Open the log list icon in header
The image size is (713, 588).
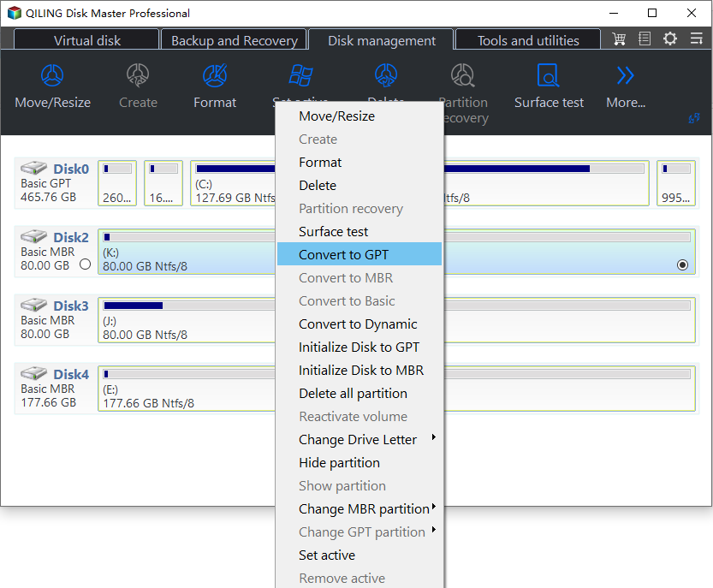[x=645, y=39]
